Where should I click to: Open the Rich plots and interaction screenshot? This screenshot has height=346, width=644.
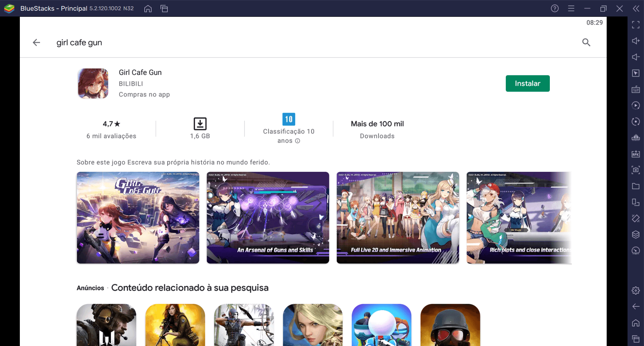point(519,218)
